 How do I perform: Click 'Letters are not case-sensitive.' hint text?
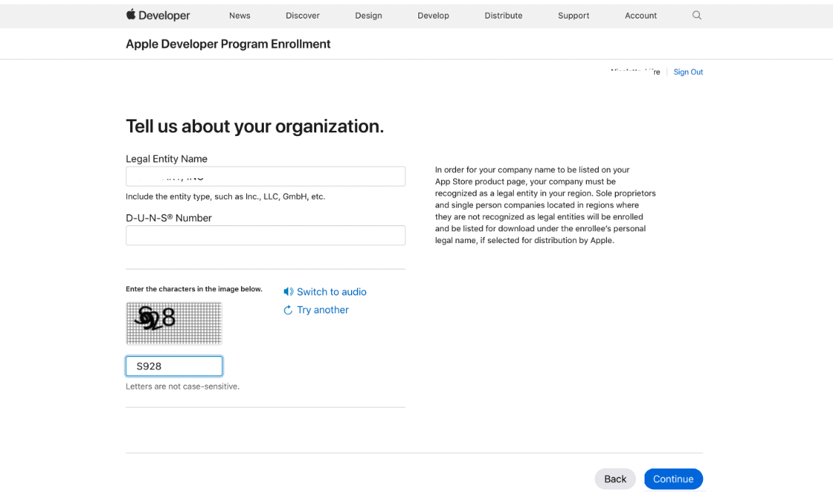[x=183, y=386]
